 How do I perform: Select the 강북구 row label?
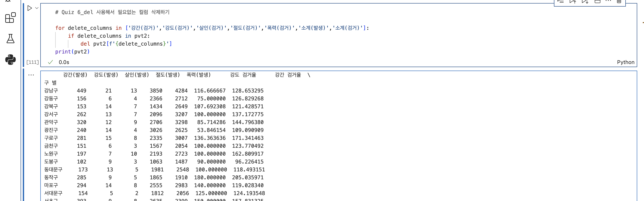51,107
